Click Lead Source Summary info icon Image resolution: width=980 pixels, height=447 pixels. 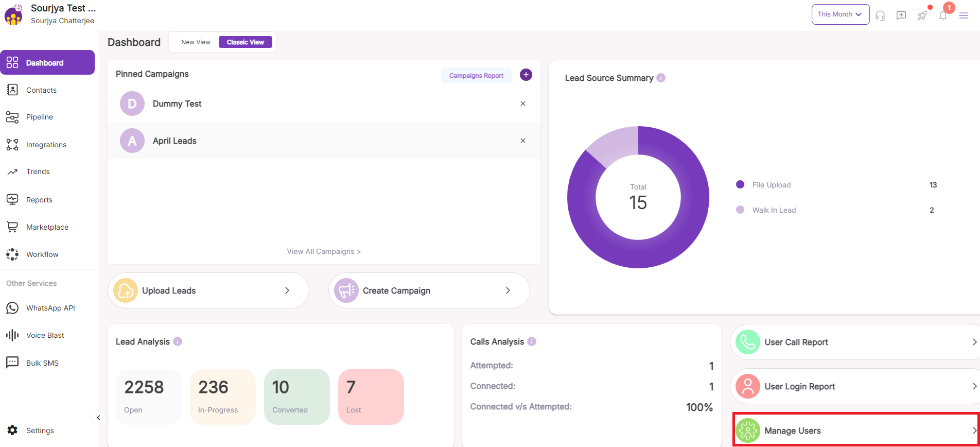pyautogui.click(x=661, y=78)
